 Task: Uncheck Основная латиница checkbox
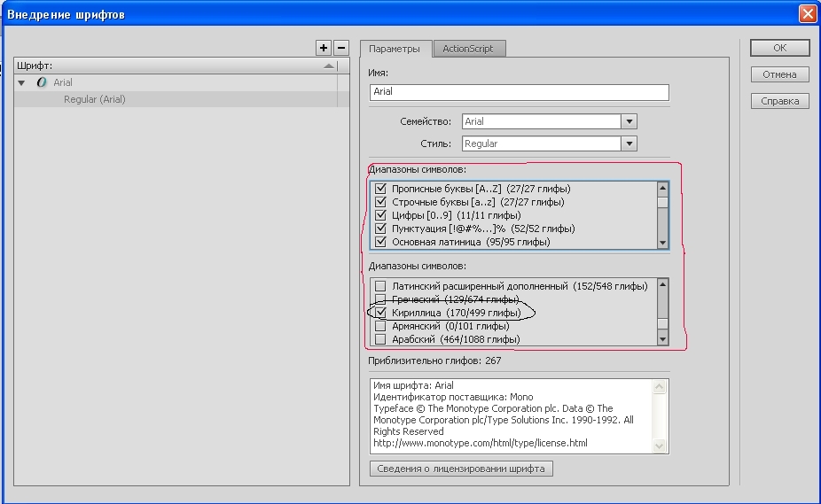pyautogui.click(x=380, y=242)
